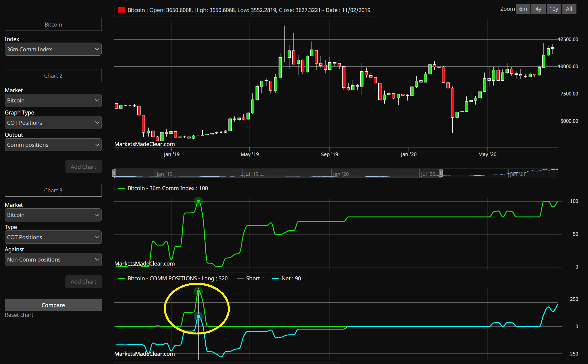Click the Compare button
Screen dimensions: 588x364
(x=53, y=305)
